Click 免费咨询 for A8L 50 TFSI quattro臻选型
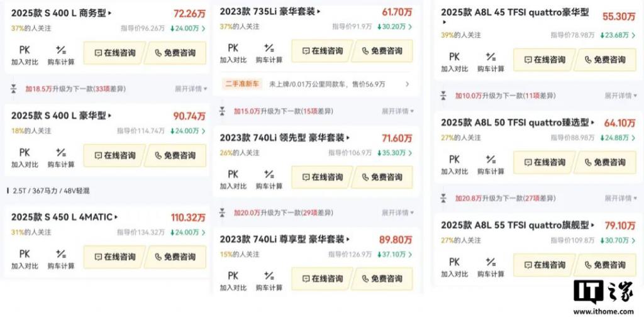 tap(606, 162)
